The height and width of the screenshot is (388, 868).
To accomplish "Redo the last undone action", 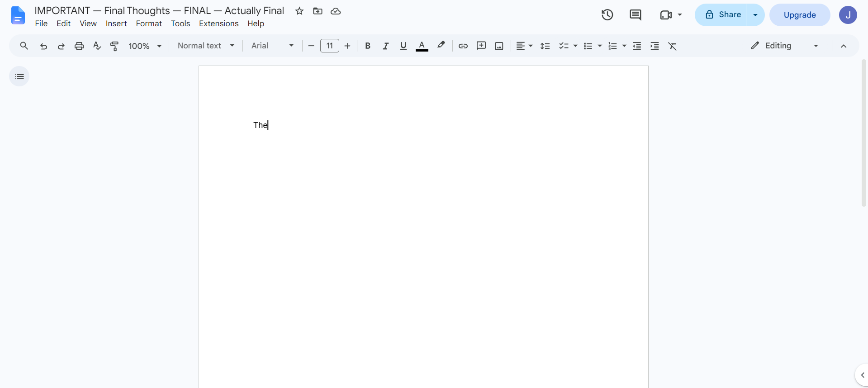I will tap(61, 46).
